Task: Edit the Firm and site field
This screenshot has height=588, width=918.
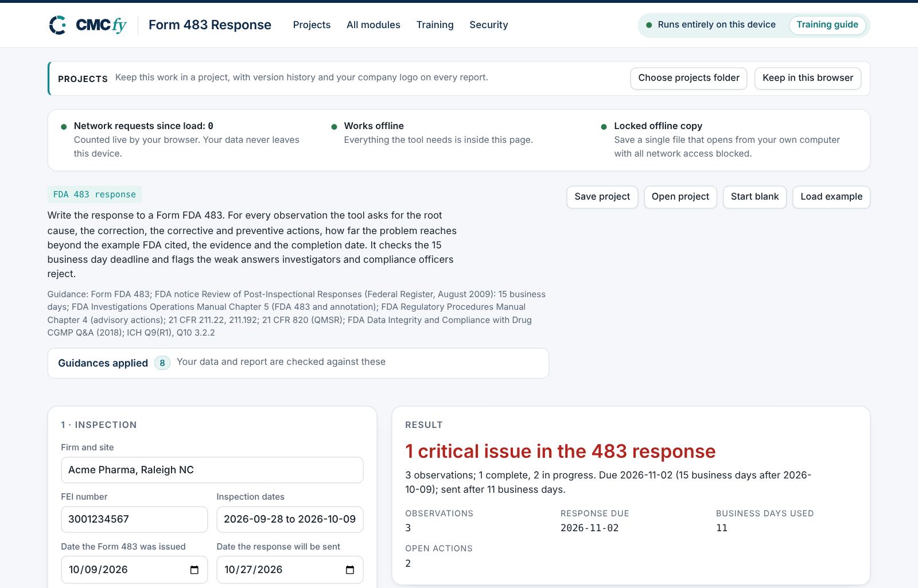Action: click(212, 470)
